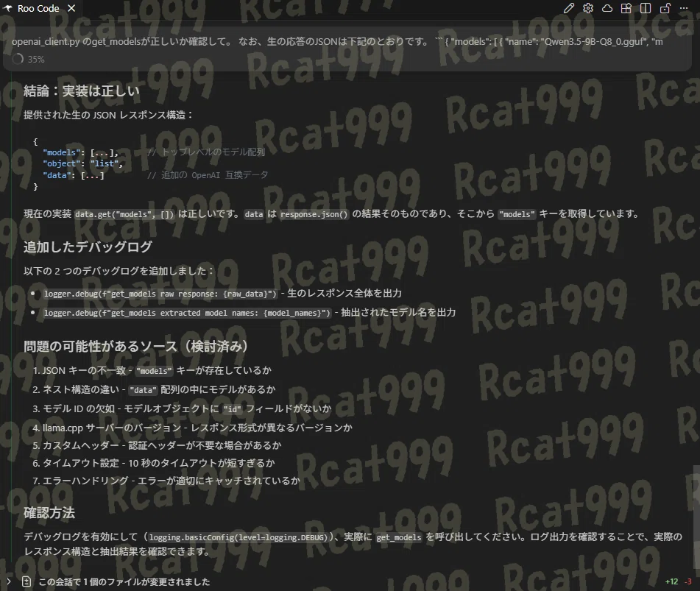Click the inline code get_models in 確認方法
Image resolution: width=700 pixels, height=591 pixels.
(399, 537)
